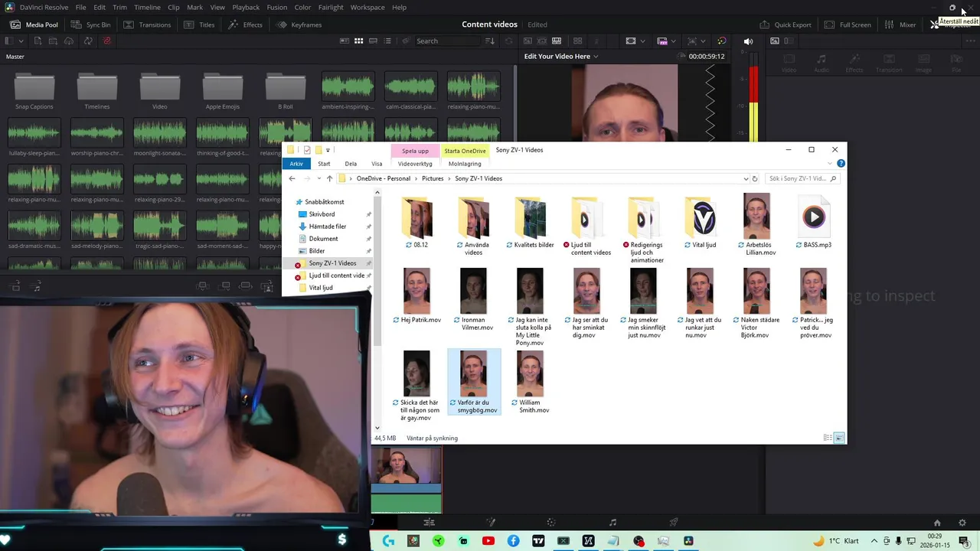The height and width of the screenshot is (551, 980).
Task: Click the red link icon in media pool toolbar
Action: 106,41
